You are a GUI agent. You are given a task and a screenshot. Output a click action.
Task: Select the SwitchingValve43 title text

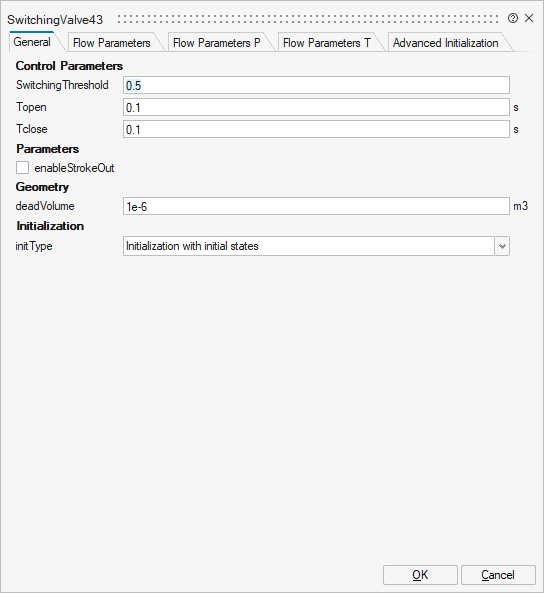click(55, 20)
